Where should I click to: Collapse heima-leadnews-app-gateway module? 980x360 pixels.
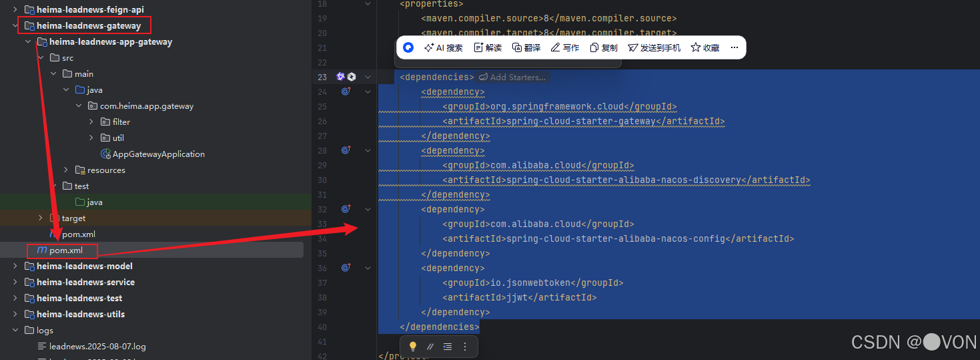28,42
